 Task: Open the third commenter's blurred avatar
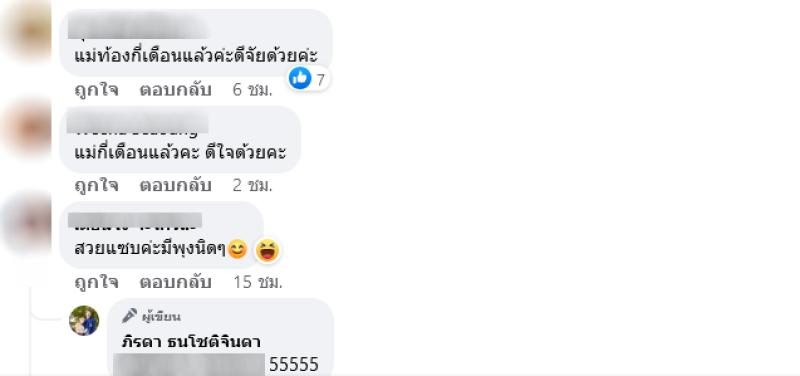point(26,223)
